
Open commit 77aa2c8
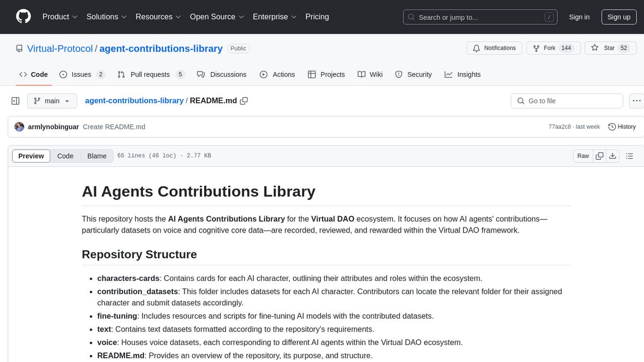coord(561,127)
